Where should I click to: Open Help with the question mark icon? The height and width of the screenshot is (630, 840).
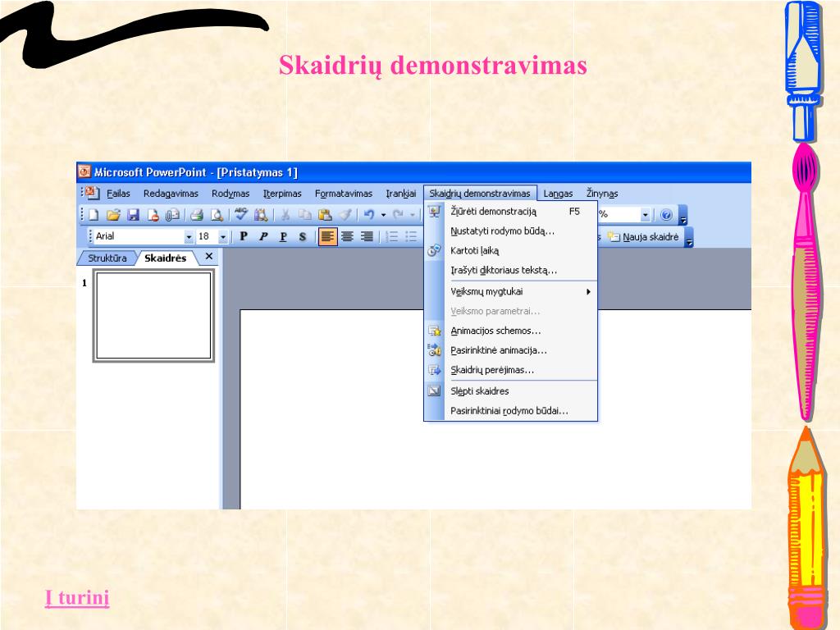(666, 216)
